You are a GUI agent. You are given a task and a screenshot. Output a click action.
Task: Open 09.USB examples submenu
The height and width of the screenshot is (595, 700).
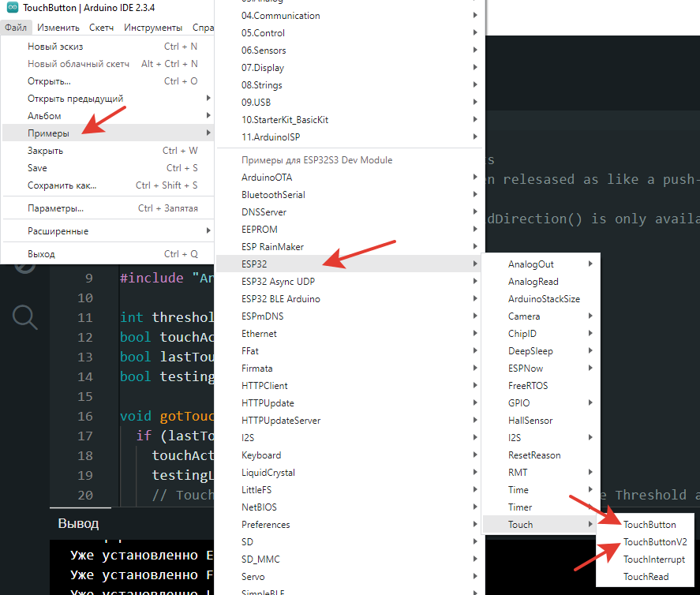(x=349, y=103)
